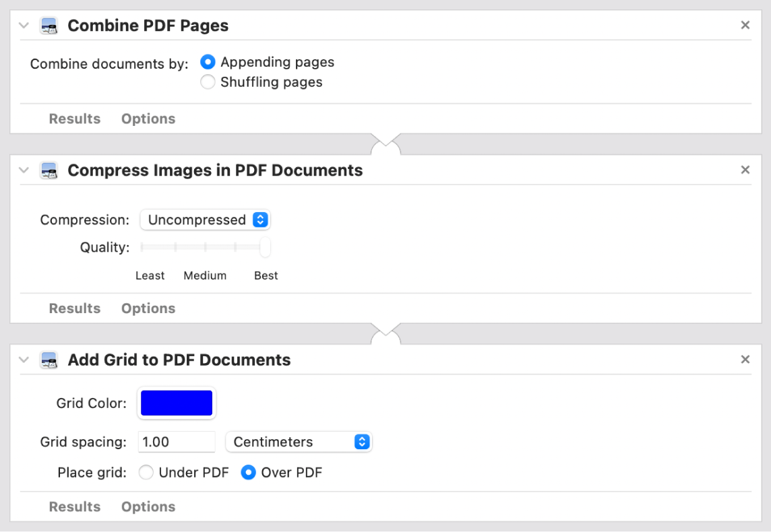771x532 pixels.
Task: Collapse the Combine PDF Pages action
Action: tap(22, 25)
